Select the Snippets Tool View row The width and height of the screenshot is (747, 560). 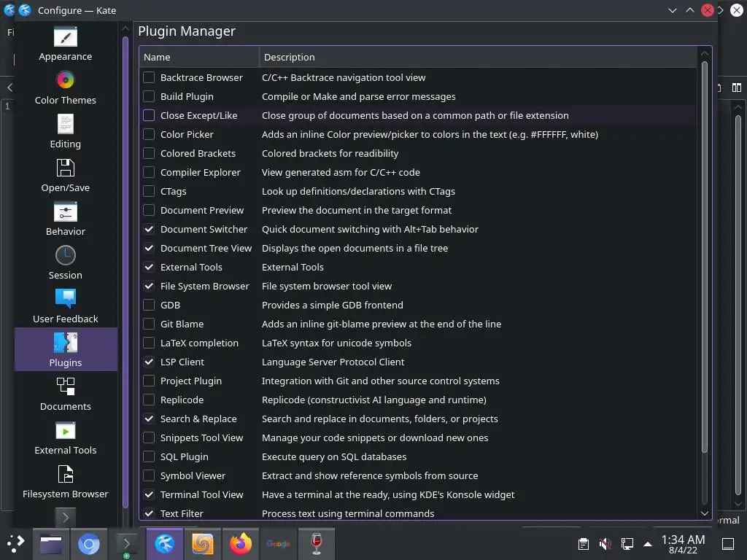click(418, 437)
